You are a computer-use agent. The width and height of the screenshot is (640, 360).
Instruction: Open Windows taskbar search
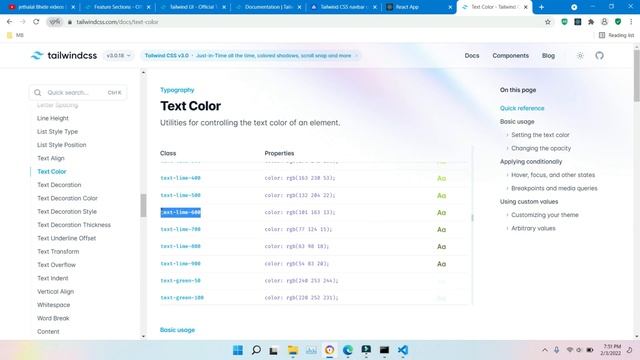(x=256, y=350)
